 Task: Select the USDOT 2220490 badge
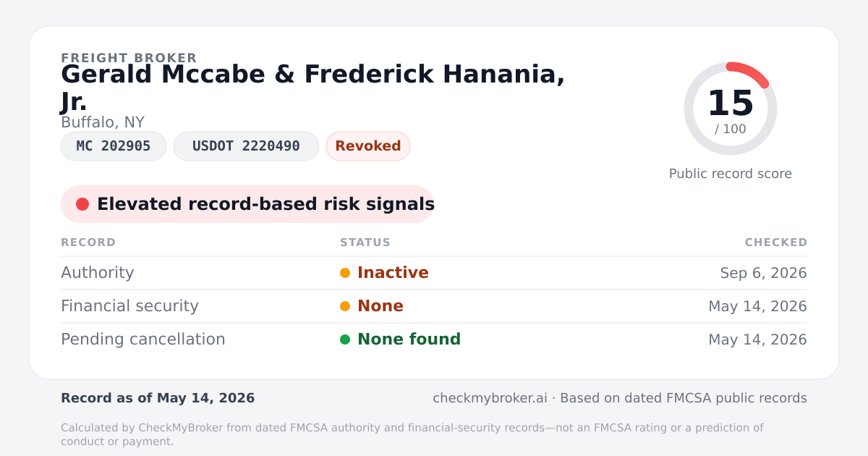click(x=246, y=146)
